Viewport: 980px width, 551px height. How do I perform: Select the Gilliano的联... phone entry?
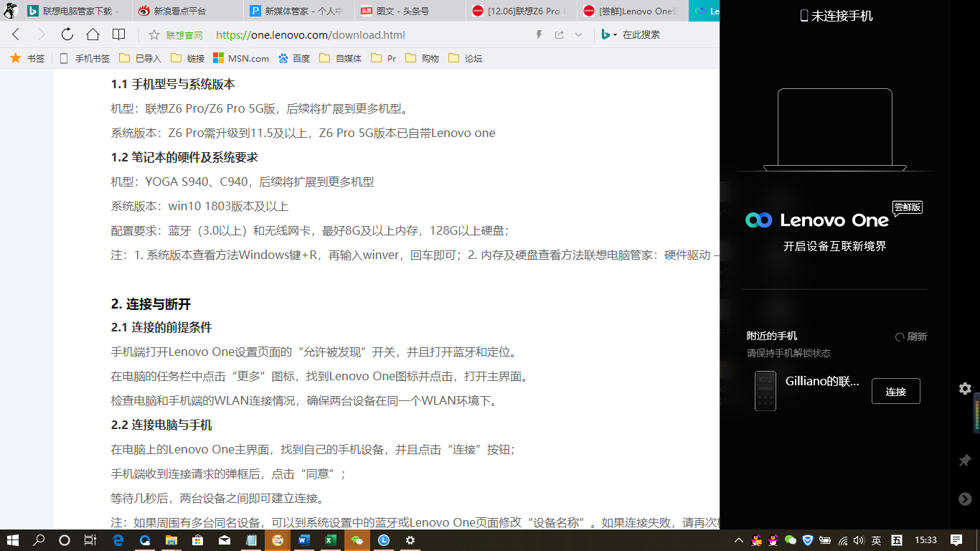pos(822,382)
